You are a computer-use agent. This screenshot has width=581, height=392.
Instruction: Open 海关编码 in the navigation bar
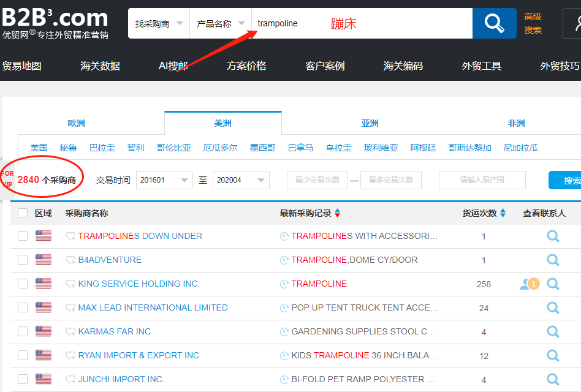(403, 66)
